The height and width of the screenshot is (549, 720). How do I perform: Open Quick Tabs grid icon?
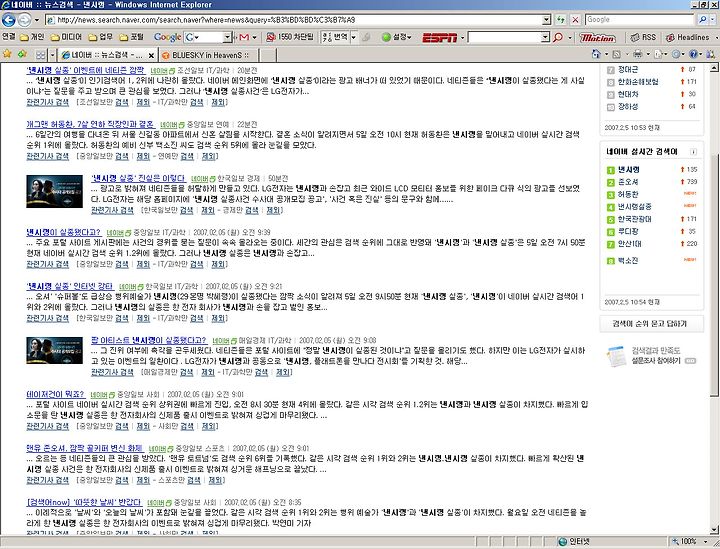[40, 55]
